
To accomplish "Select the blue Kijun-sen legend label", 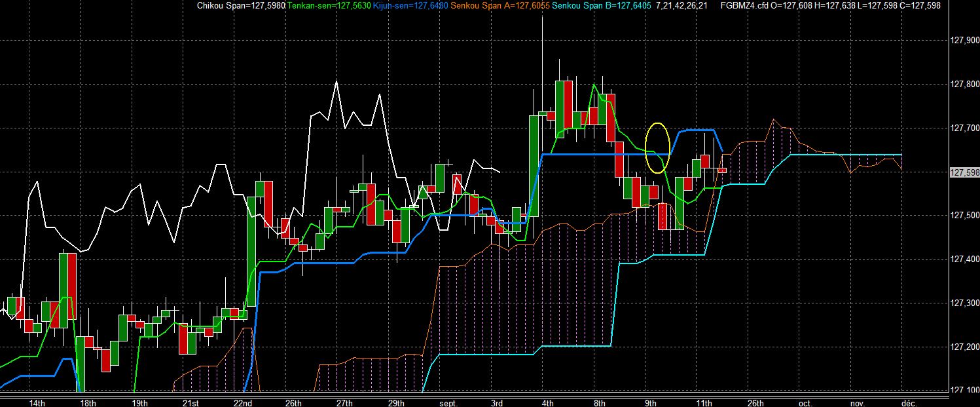I will point(410,5).
